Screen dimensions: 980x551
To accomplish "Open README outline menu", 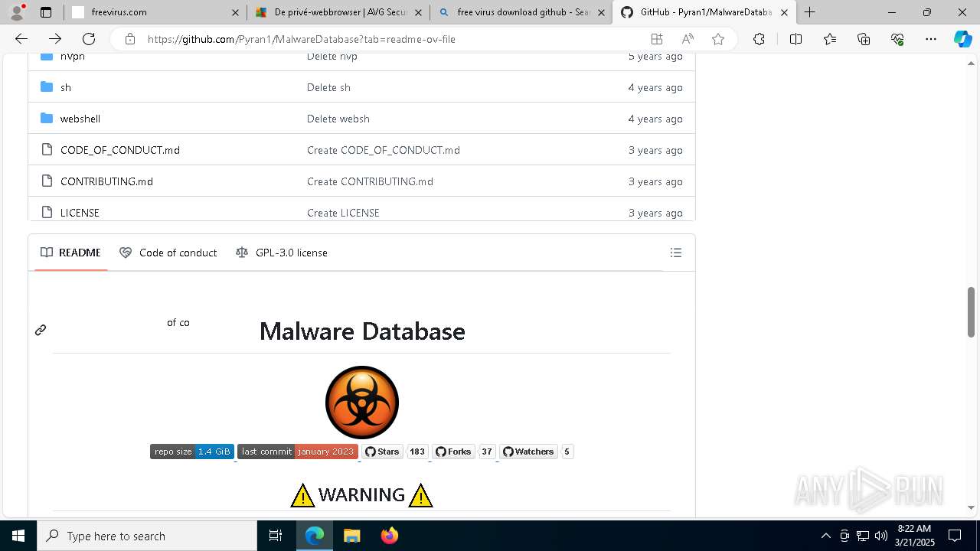I will (x=675, y=253).
